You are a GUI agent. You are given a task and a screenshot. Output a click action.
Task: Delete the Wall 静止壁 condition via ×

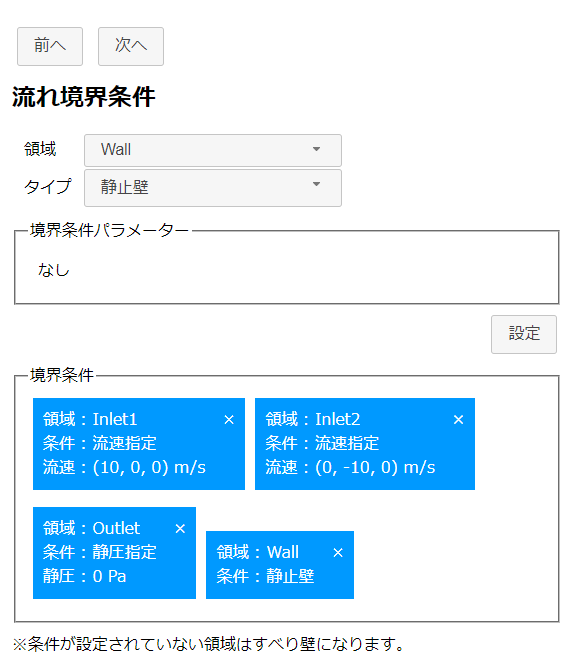(338, 553)
